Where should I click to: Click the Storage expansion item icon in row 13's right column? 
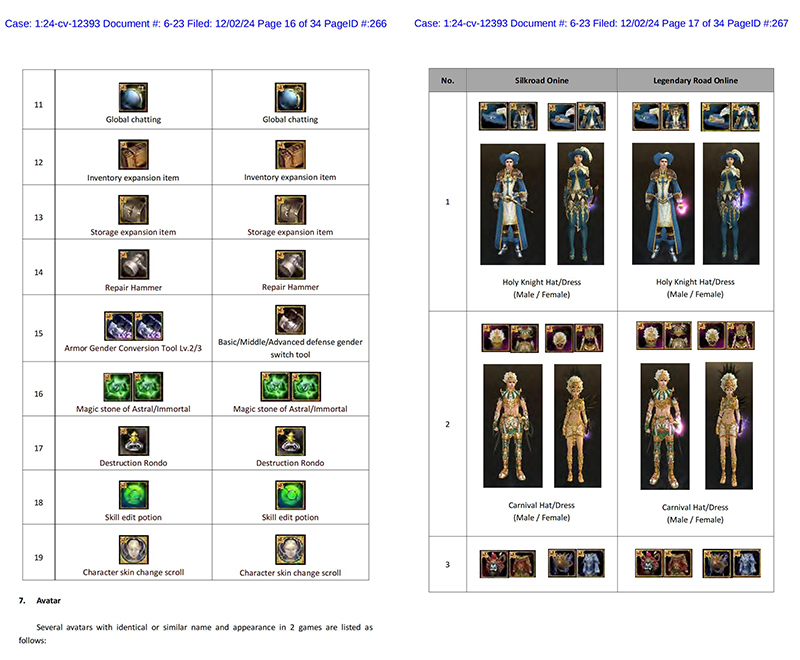[290, 210]
